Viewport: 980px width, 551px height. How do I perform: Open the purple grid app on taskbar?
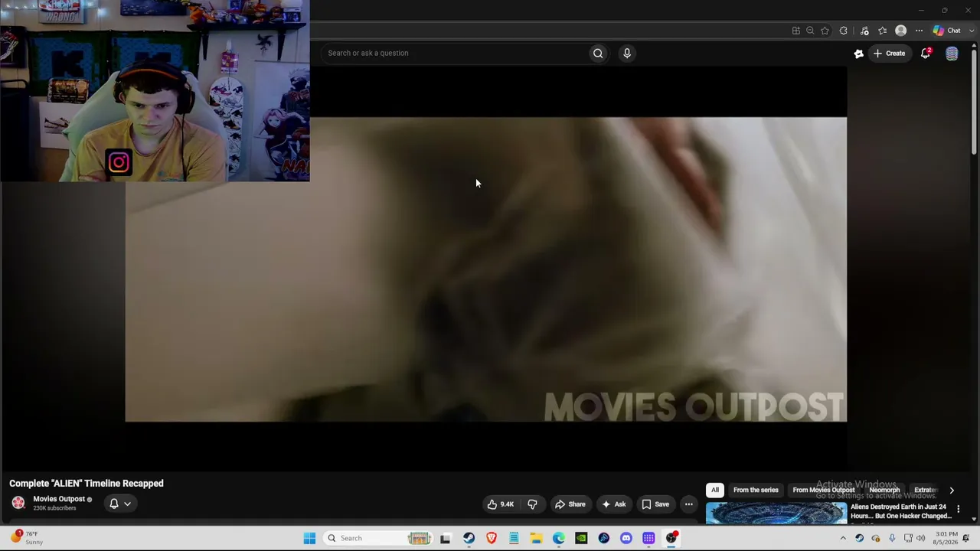pyautogui.click(x=648, y=538)
